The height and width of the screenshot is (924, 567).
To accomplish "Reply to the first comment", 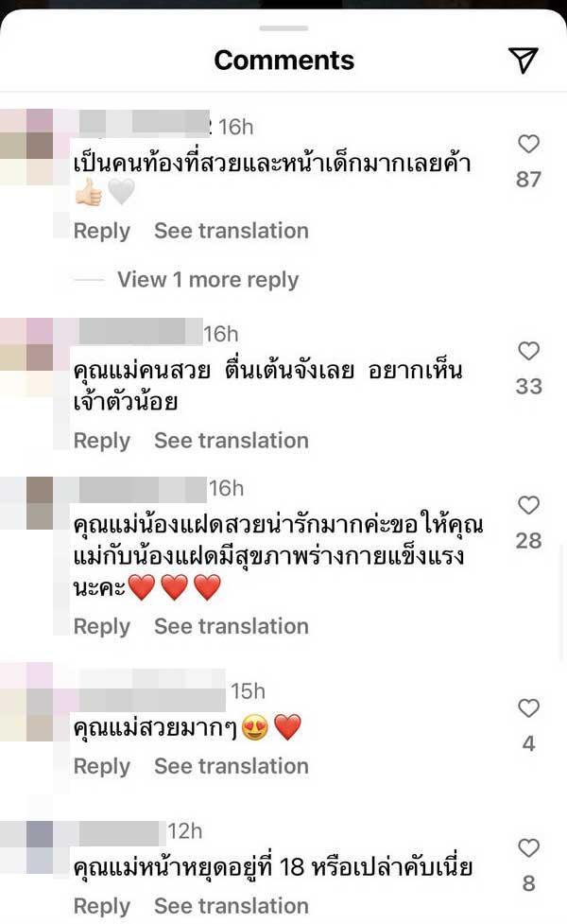I will (x=101, y=231).
